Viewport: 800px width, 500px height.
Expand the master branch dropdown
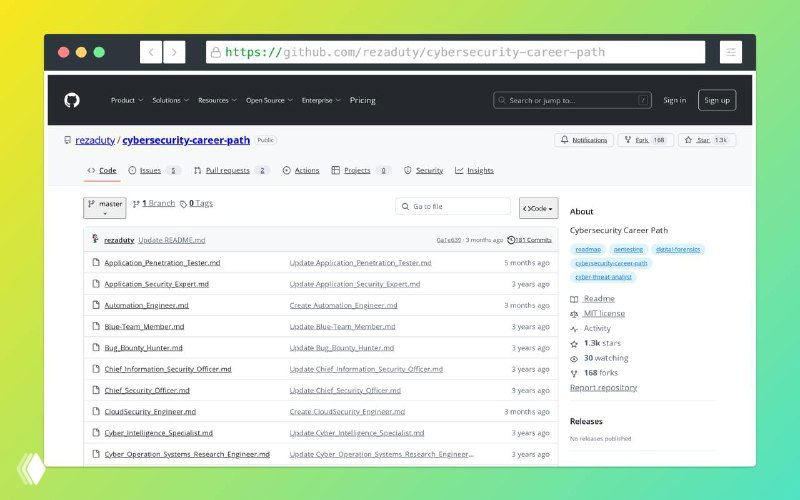point(104,207)
